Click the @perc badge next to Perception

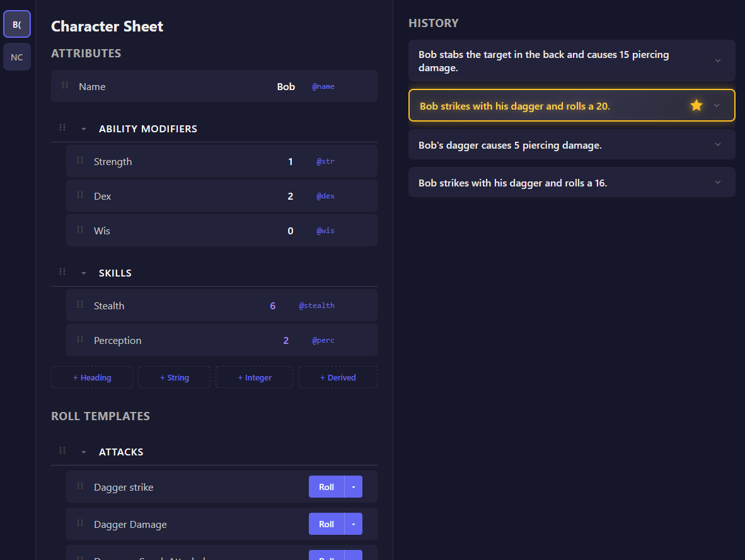tap(323, 340)
